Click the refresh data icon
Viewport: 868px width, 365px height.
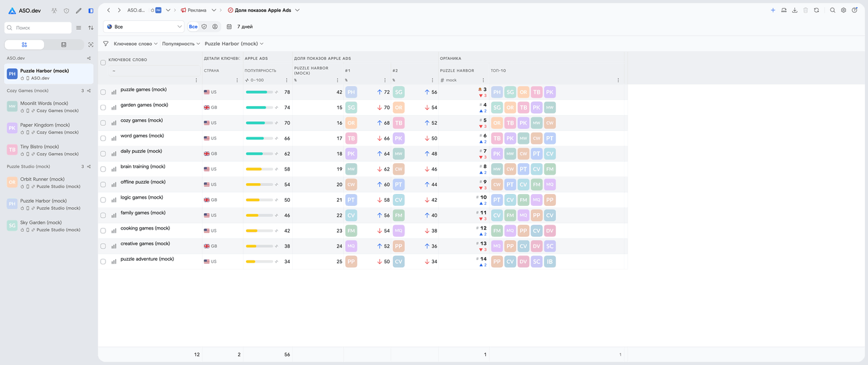[x=816, y=10]
